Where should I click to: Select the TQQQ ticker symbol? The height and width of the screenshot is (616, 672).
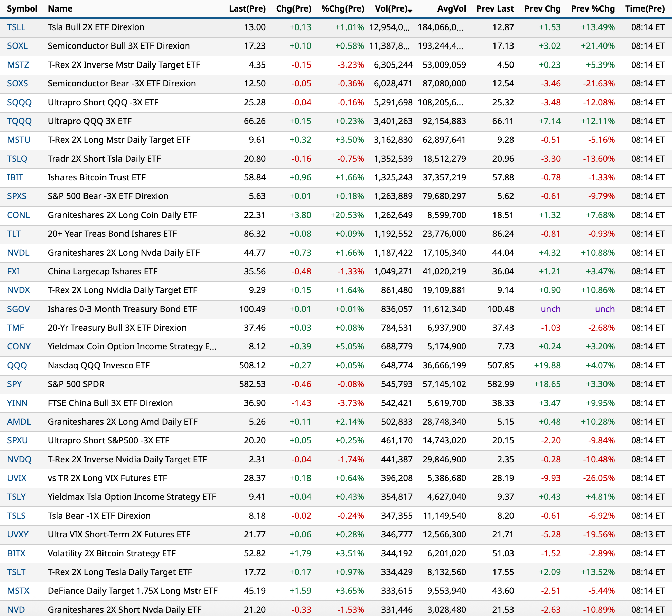[x=19, y=121]
